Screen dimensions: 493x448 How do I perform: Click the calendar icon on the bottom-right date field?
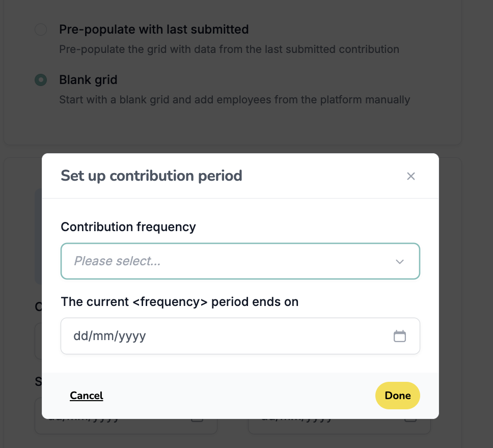pos(410,417)
